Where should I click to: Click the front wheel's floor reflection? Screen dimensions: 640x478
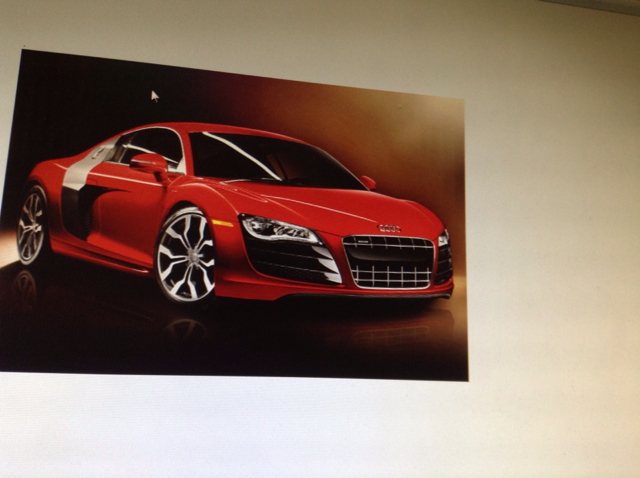coord(185,328)
